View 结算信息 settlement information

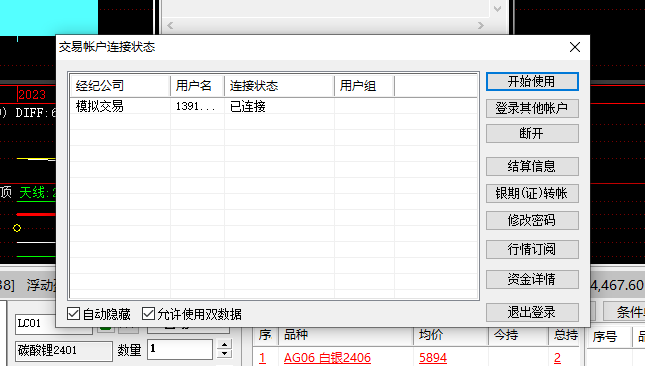[532, 166]
